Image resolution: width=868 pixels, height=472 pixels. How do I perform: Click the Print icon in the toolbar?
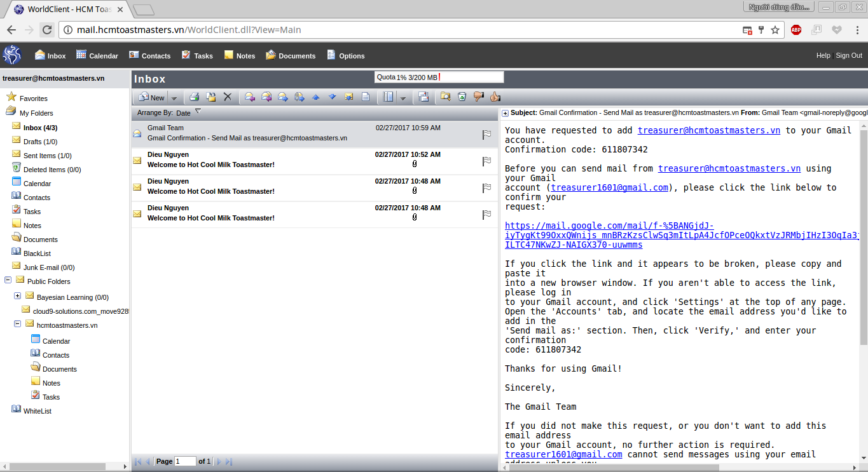[195, 97]
